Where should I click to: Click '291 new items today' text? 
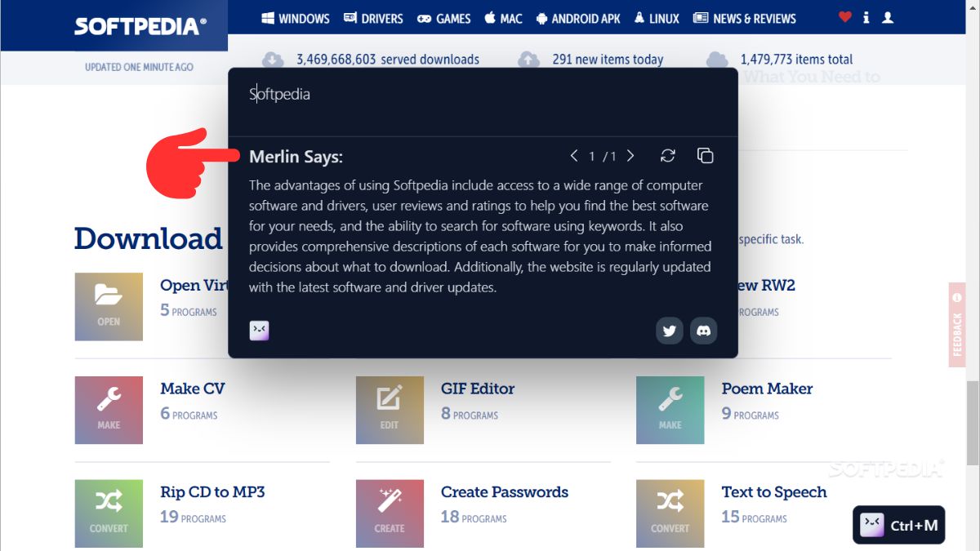click(x=608, y=60)
